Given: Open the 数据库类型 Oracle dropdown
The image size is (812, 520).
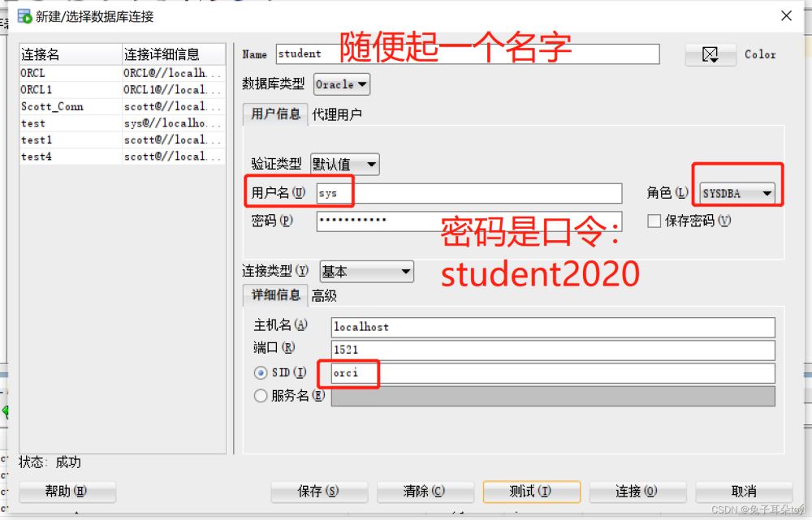Looking at the screenshot, I should tap(342, 84).
